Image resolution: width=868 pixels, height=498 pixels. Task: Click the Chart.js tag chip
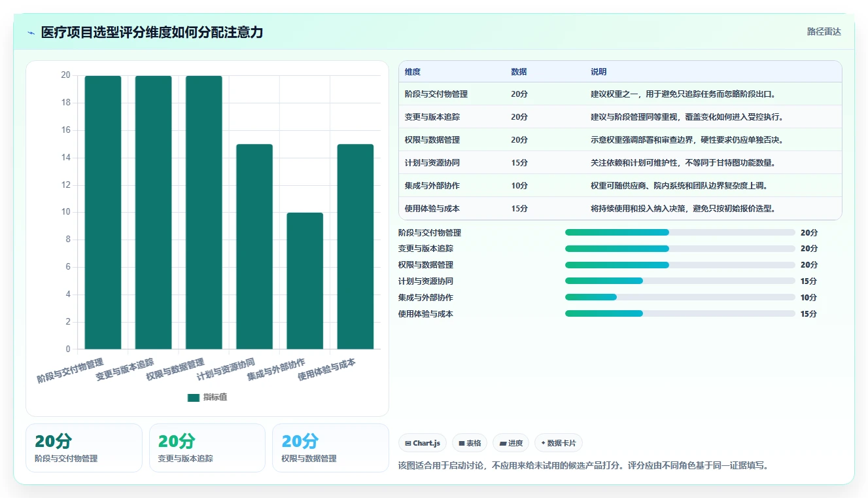coord(423,443)
